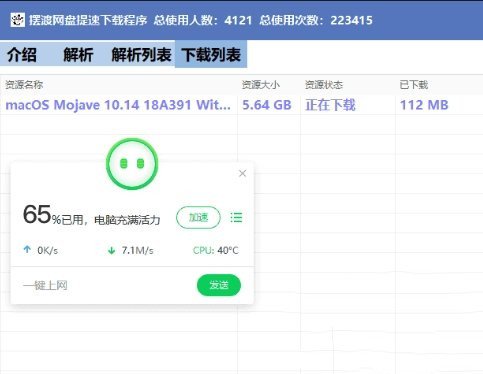The height and width of the screenshot is (374, 483).
Task: Click the green round-face floating ball icon
Action: click(132, 164)
